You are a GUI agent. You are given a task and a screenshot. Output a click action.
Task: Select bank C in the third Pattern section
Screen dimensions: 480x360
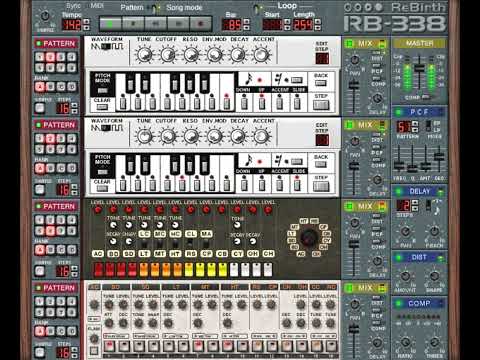(61, 250)
